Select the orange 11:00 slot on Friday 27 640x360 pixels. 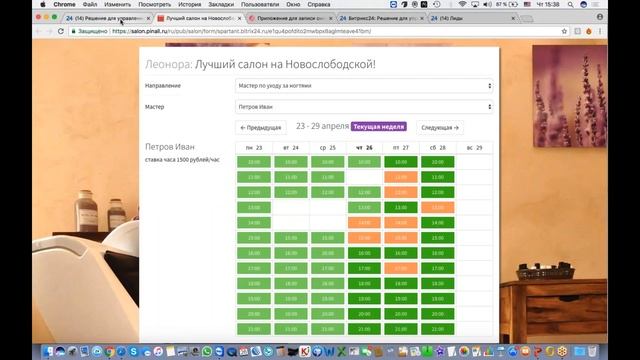[x=401, y=177]
